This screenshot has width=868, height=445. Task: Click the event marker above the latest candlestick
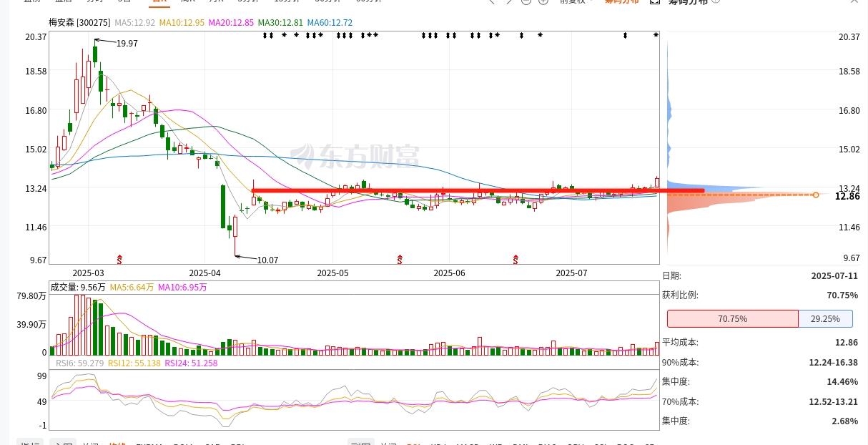656,35
